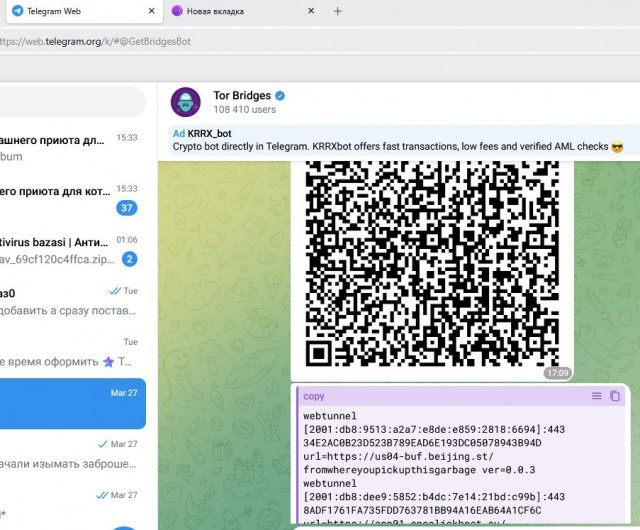Open Tor Bridges bot avatar

pos(186,102)
